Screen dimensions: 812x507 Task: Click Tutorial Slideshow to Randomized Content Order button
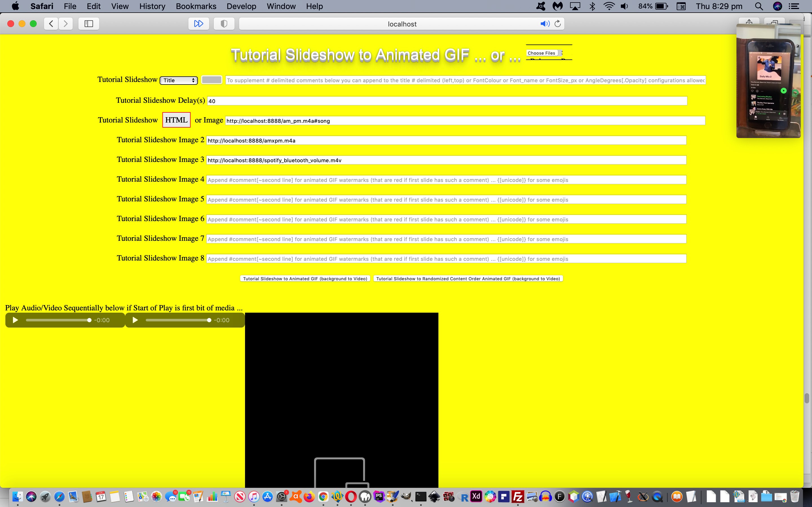pyautogui.click(x=468, y=279)
